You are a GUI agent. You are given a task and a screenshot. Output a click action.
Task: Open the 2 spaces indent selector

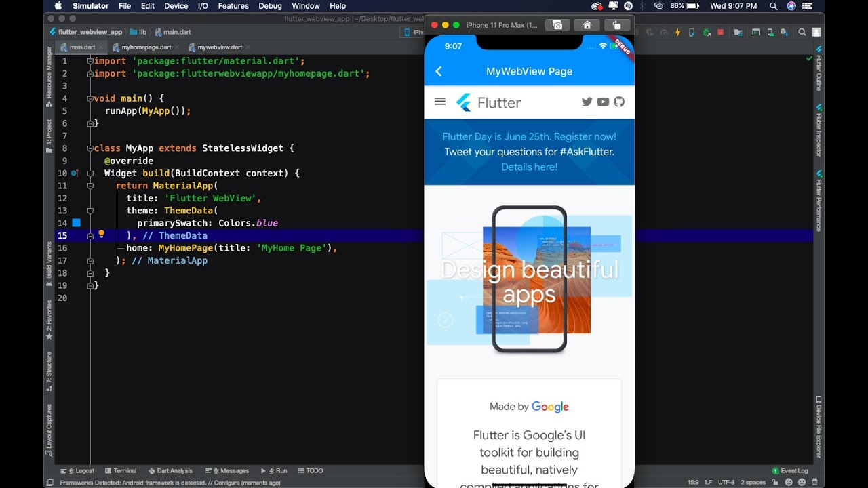point(753,483)
